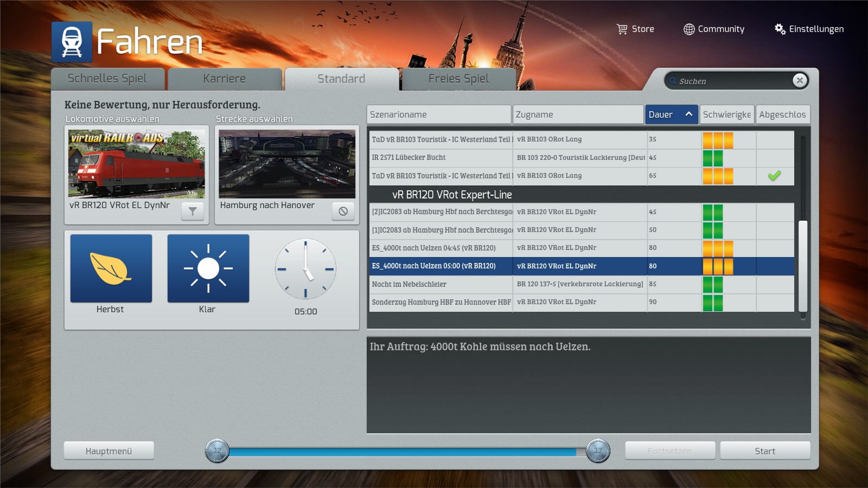Return to Hauptmenü
This screenshot has height=488, width=868.
coord(108,451)
